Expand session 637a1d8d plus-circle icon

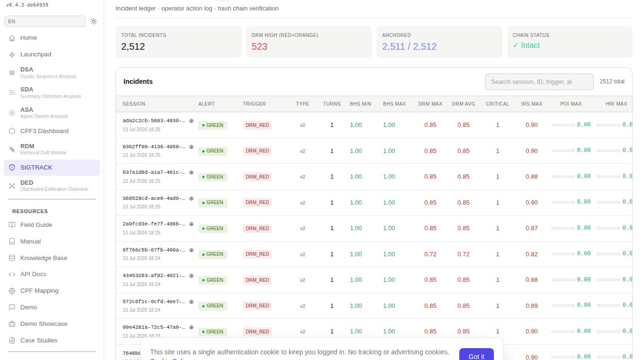tap(191, 172)
